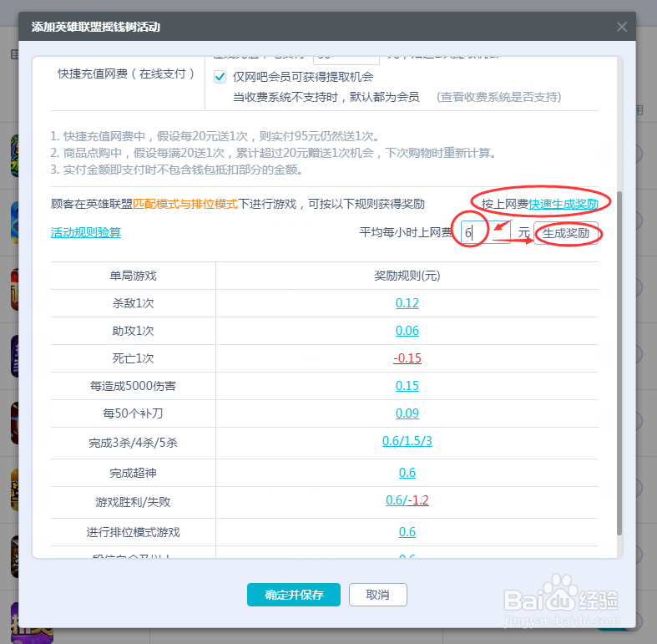Focus the 平均每小时上网费 input field

click(x=485, y=232)
